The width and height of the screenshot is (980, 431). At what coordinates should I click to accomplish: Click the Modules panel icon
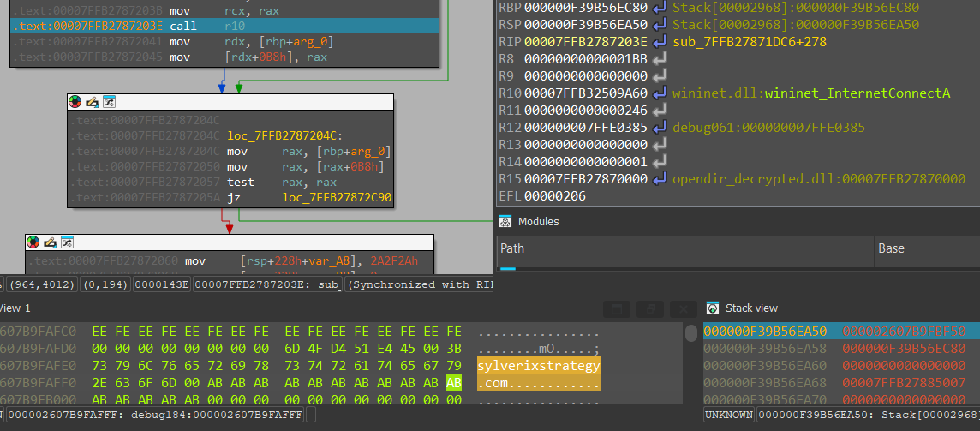click(x=505, y=221)
